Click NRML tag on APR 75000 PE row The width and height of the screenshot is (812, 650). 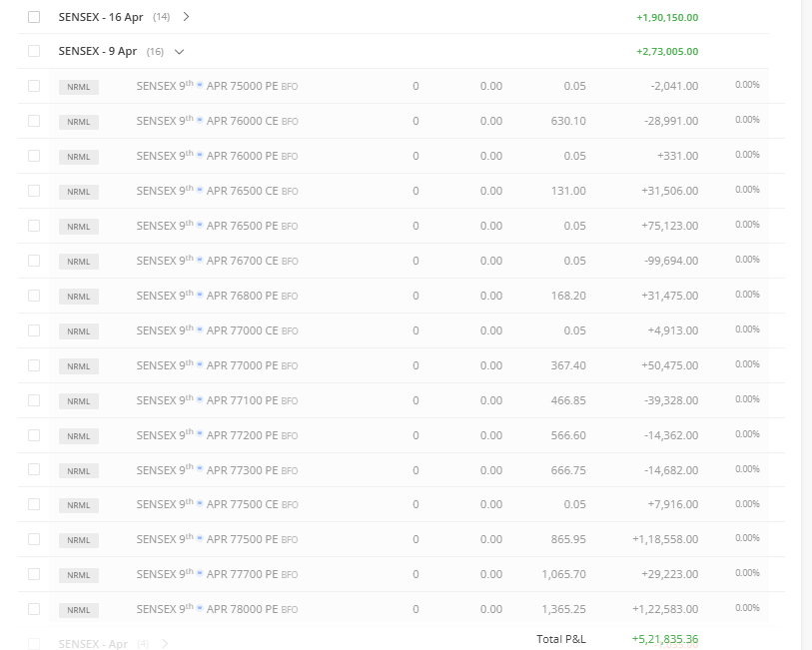point(79,87)
